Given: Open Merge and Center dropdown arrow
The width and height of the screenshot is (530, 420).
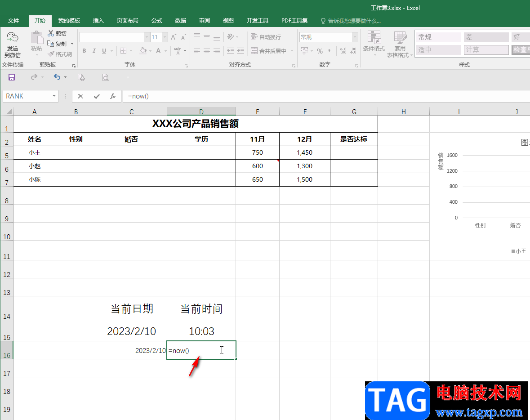Looking at the screenshot, I should [x=292, y=51].
